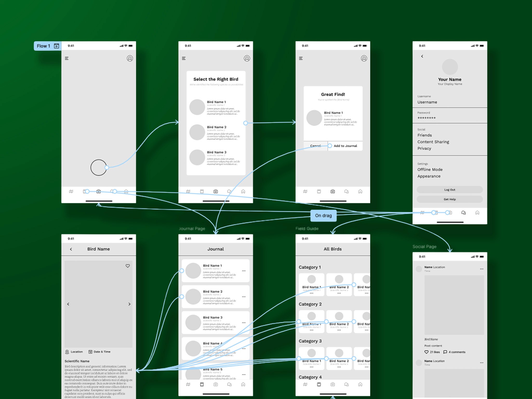Click home icon in Journal screen navbar
The height and width of the screenshot is (399, 532).
pos(243,384)
